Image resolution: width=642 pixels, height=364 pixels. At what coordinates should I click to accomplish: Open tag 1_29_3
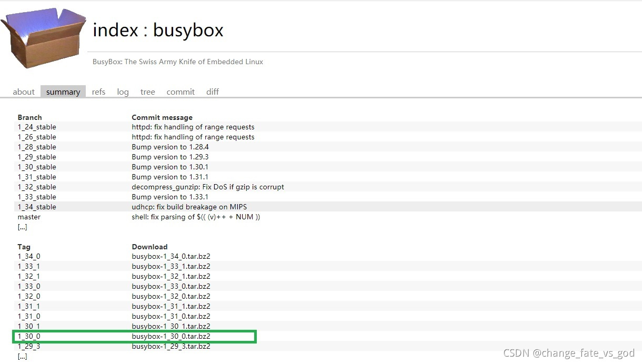(x=29, y=346)
